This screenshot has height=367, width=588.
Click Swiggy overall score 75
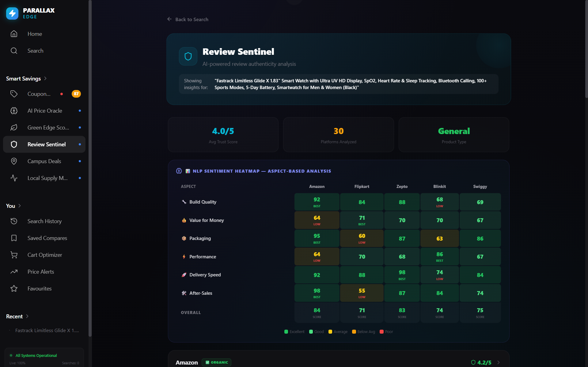480,313
